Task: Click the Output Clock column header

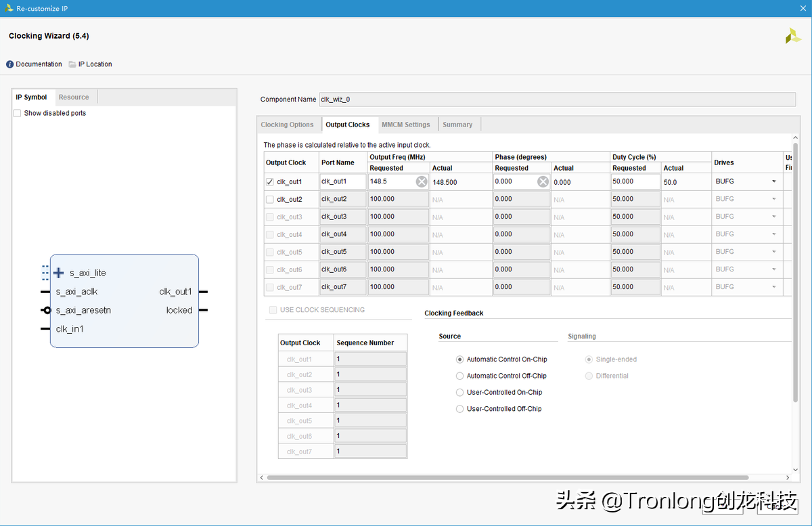Action: tap(291, 162)
